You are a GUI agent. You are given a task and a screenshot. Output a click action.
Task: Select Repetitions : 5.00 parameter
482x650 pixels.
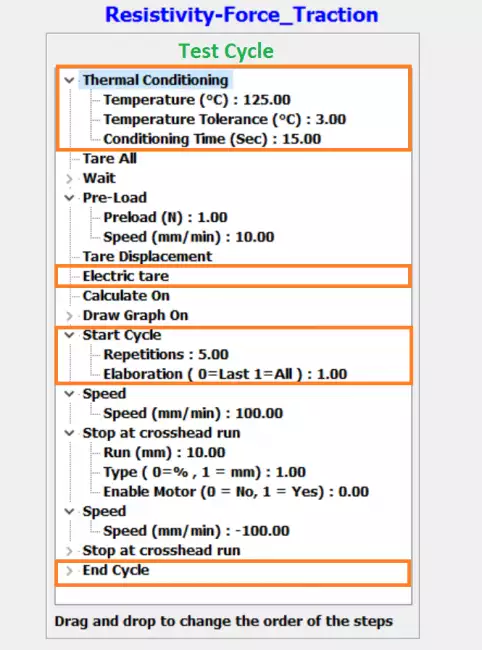[x=166, y=354]
